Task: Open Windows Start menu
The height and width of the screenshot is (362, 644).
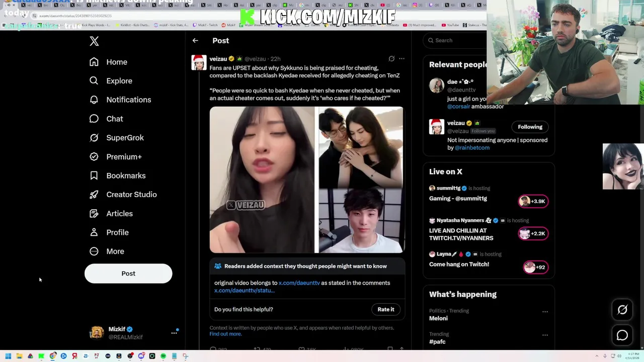Action: 8,356
